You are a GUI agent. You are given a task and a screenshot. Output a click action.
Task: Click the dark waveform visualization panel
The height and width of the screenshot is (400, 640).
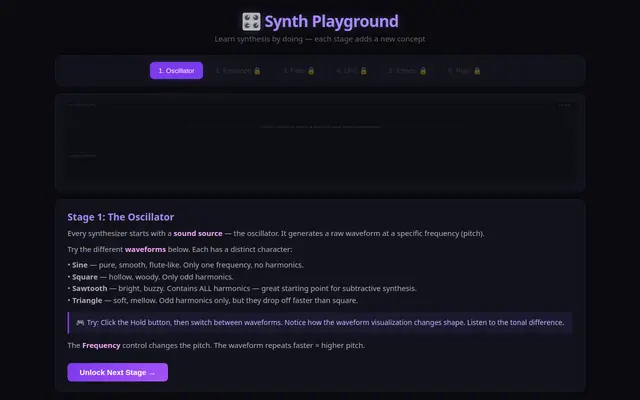pyautogui.click(x=320, y=142)
